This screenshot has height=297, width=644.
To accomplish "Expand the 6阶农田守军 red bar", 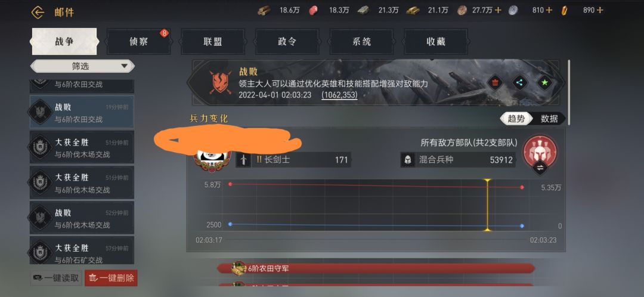I will point(376,268).
